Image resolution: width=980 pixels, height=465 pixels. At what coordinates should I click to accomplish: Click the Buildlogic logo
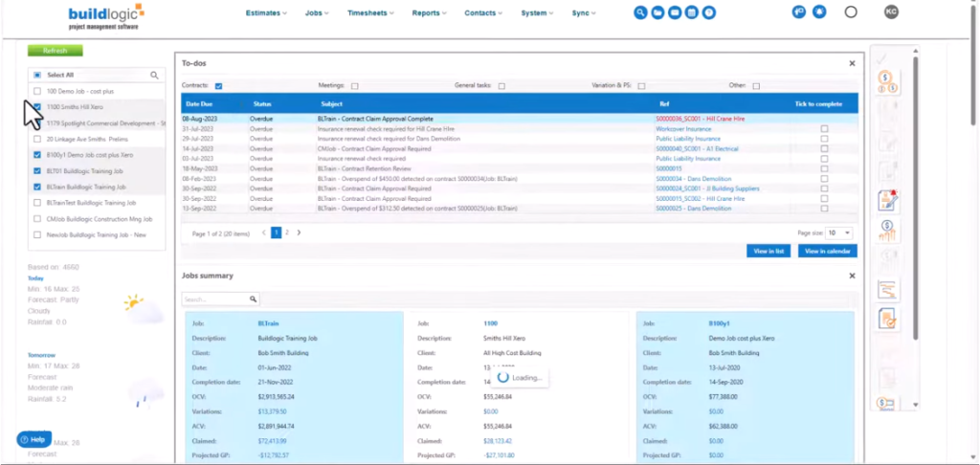pyautogui.click(x=105, y=16)
